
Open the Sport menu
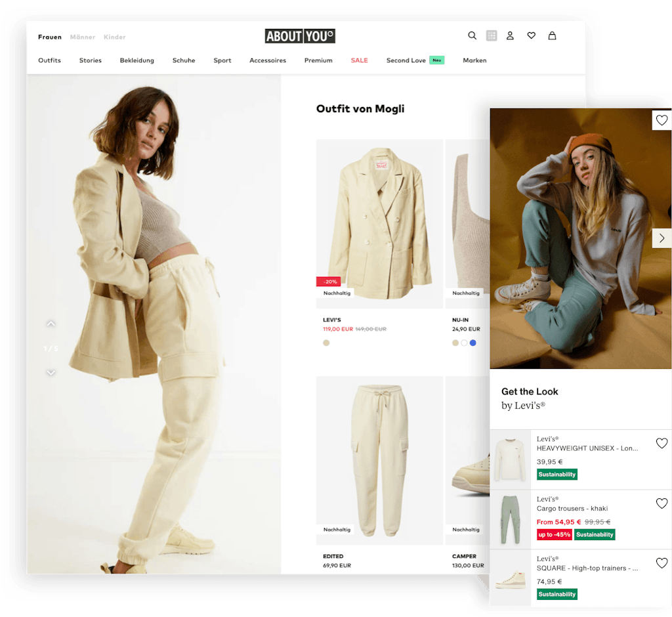pos(222,60)
